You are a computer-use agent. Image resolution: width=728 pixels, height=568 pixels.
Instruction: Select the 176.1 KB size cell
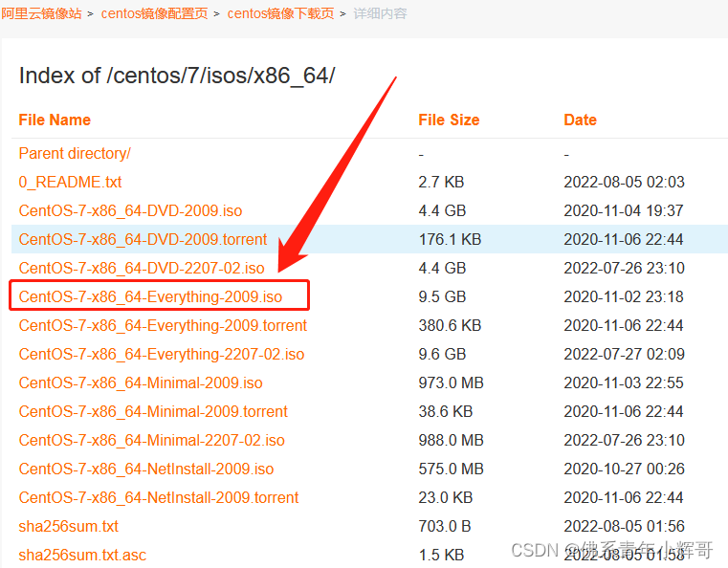click(x=450, y=239)
